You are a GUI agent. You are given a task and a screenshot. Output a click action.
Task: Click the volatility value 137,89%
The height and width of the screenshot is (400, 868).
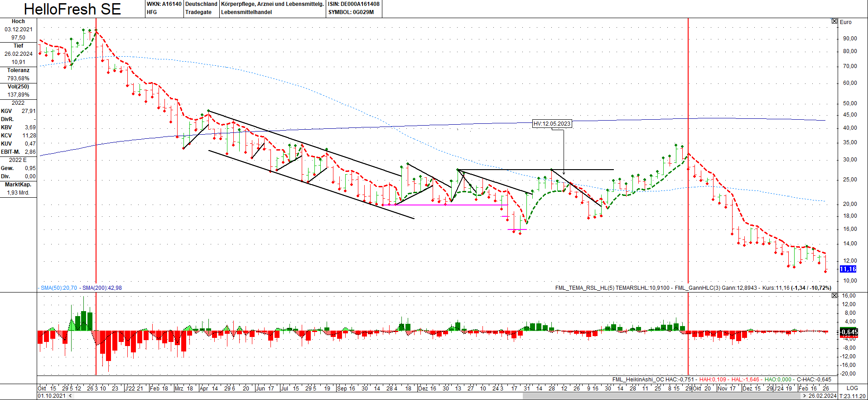coord(19,95)
